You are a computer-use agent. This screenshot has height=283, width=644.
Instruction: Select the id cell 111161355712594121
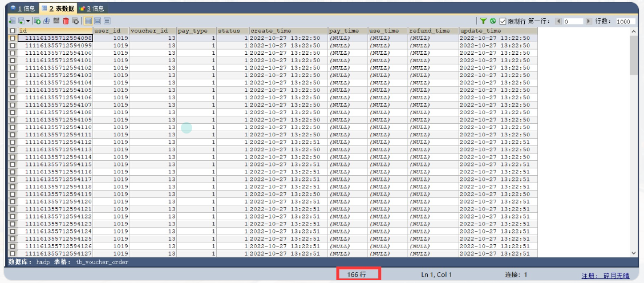pyautogui.click(x=55, y=209)
